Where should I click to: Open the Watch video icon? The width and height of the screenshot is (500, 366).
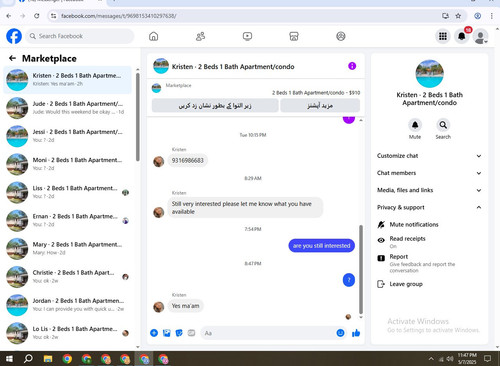click(x=247, y=36)
